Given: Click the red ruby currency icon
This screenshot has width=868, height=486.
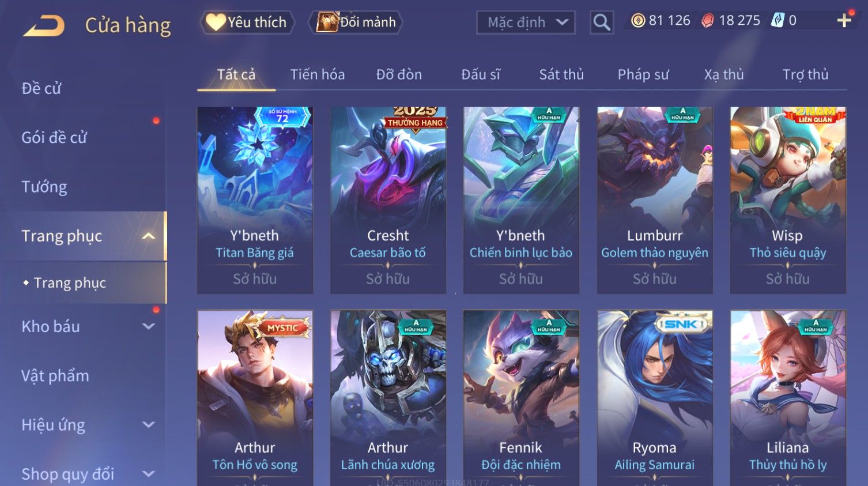Looking at the screenshot, I should pos(708,21).
